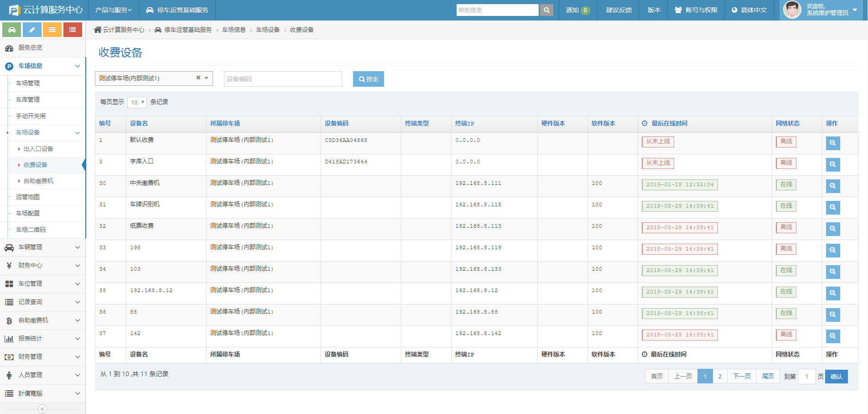Click the 设备编码 input field
This screenshot has height=414, width=868.
pyautogui.click(x=283, y=79)
